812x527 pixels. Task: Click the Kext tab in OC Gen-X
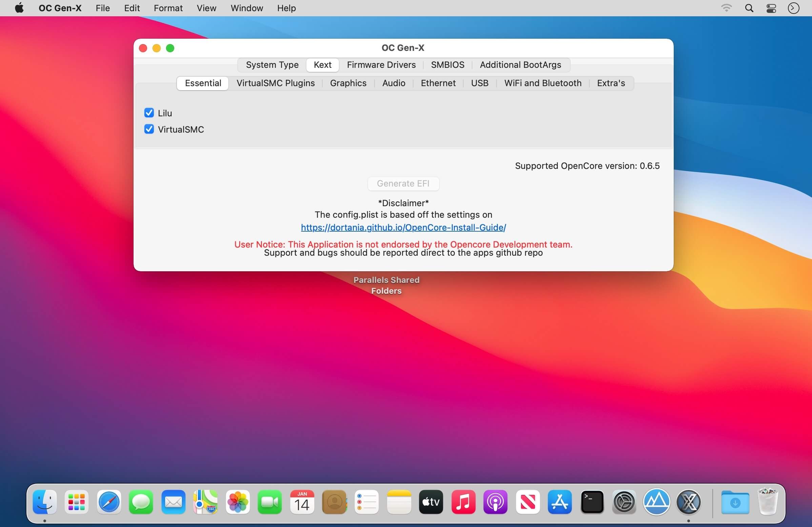pos(322,64)
